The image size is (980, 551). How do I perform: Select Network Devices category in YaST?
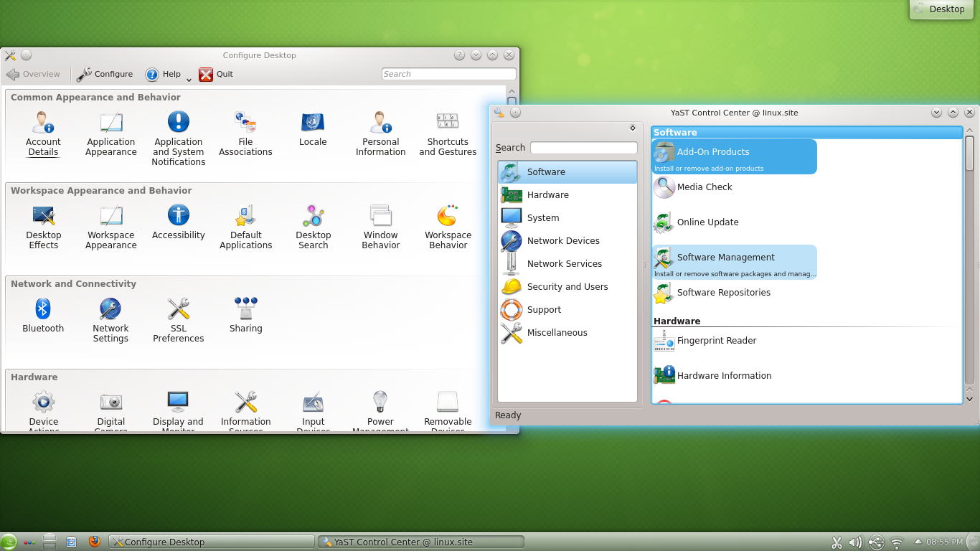pyautogui.click(x=567, y=241)
